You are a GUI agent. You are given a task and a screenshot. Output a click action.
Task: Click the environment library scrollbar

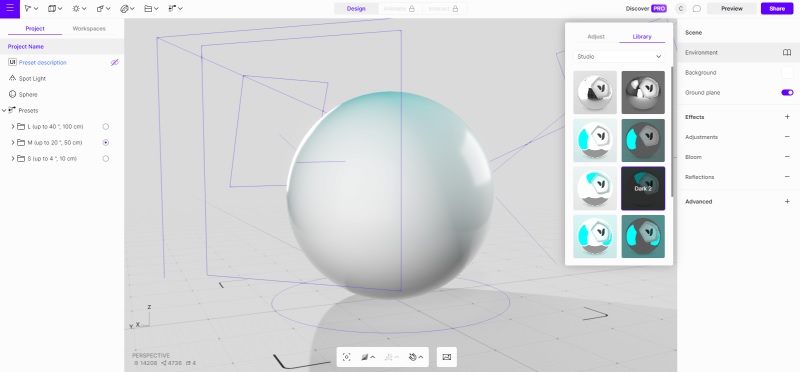(671, 131)
